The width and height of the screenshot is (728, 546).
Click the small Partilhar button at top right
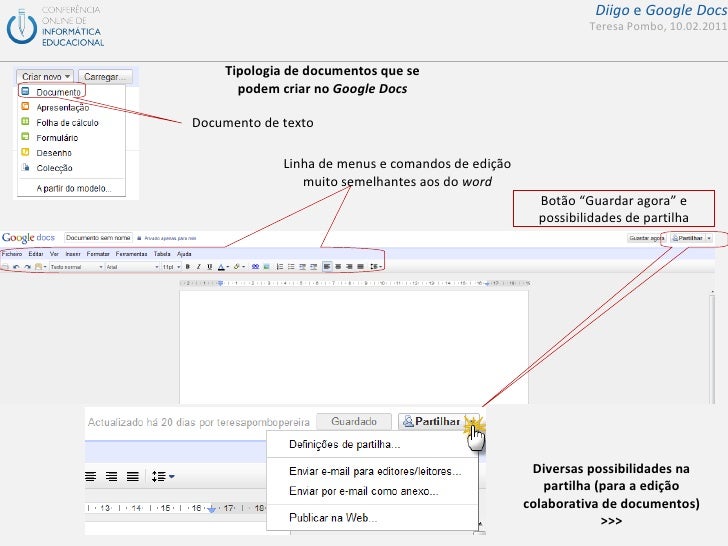tap(687, 238)
